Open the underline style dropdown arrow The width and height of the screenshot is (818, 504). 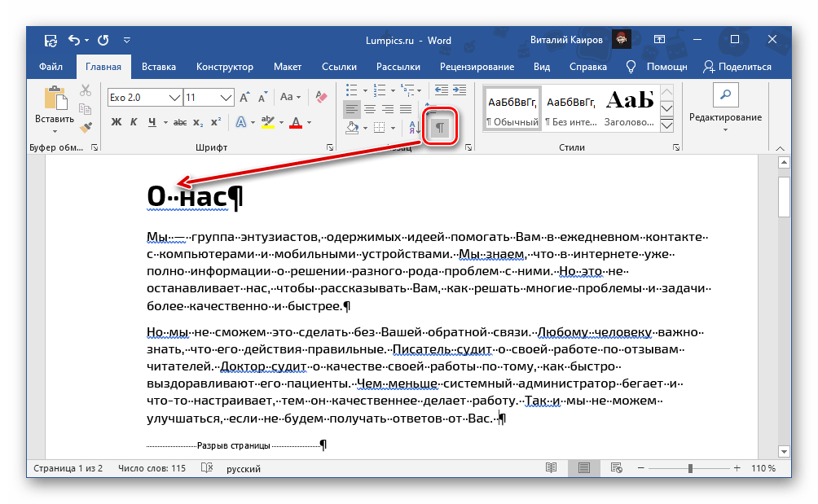165,122
